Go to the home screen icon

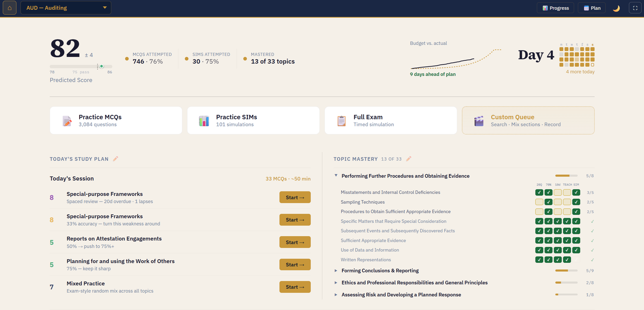[10, 8]
